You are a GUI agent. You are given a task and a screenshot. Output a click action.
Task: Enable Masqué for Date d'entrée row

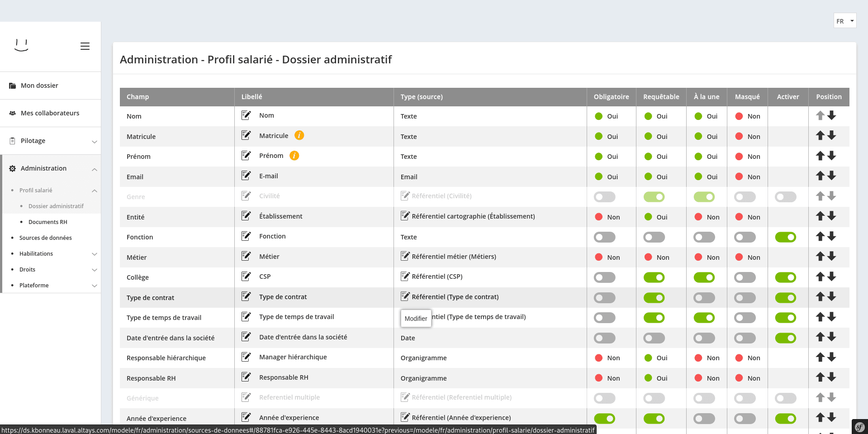point(745,338)
